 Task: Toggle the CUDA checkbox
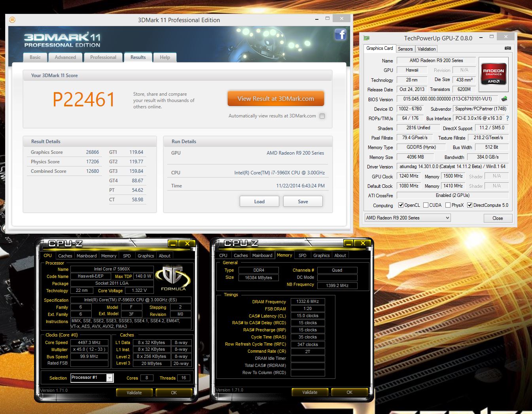tap(426, 205)
